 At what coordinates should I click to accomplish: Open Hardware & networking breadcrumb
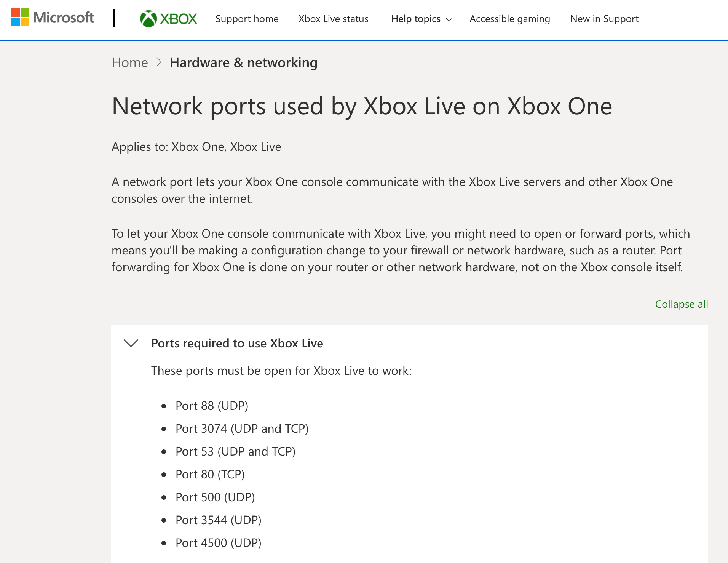pos(243,62)
